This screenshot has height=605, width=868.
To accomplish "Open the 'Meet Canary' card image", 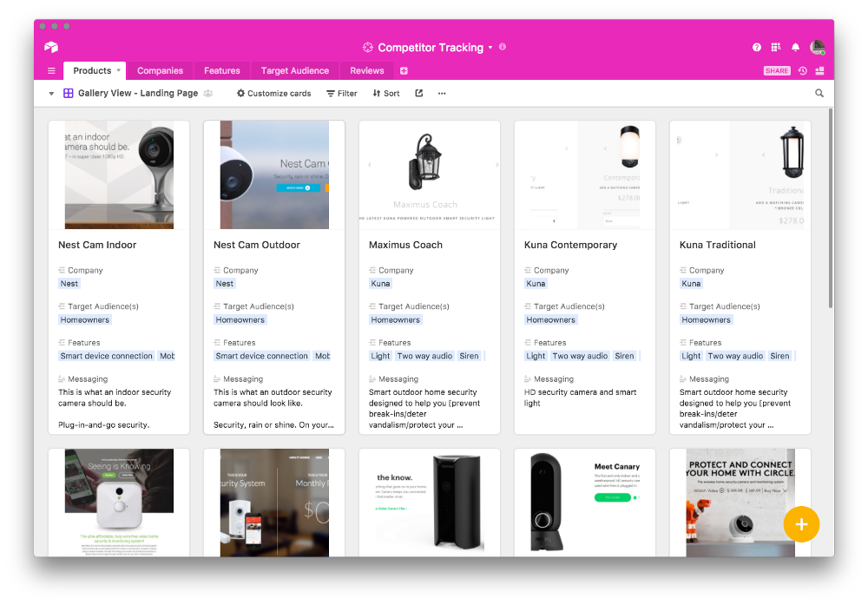I will [584, 503].
